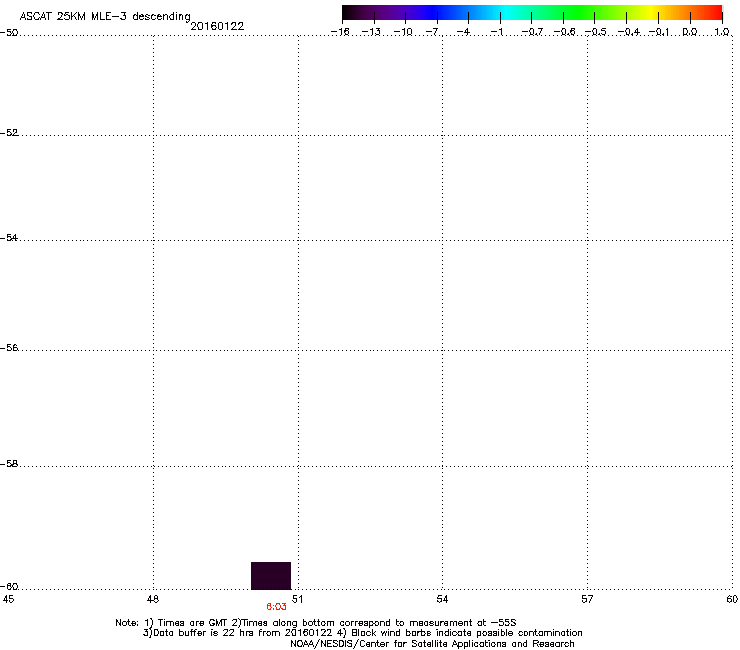Click the latitude axis label -58

(9, 464)
